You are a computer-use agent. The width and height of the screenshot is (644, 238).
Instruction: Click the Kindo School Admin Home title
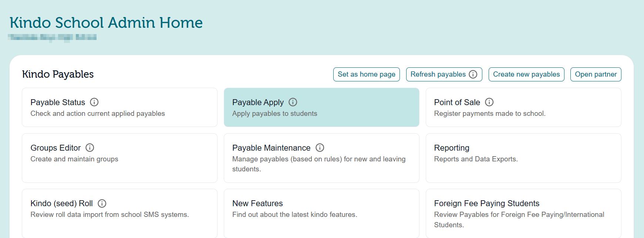[x=106, y=23]
